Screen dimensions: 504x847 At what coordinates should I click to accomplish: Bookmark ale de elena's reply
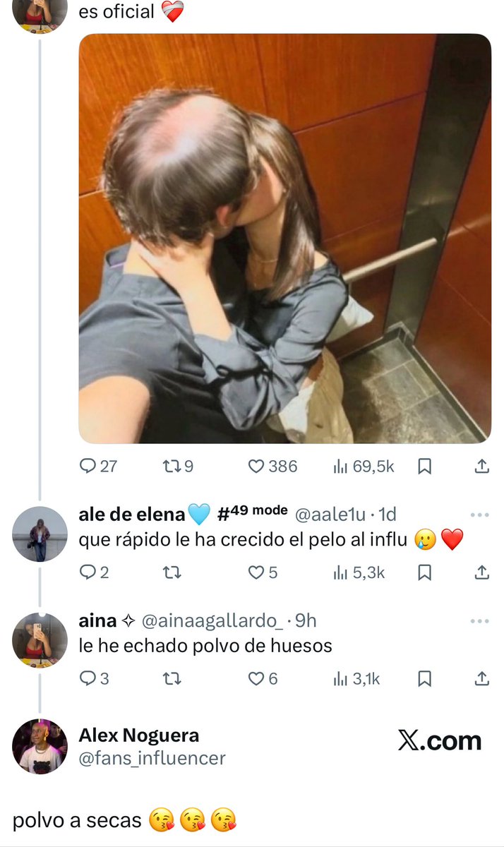point(425,572)
